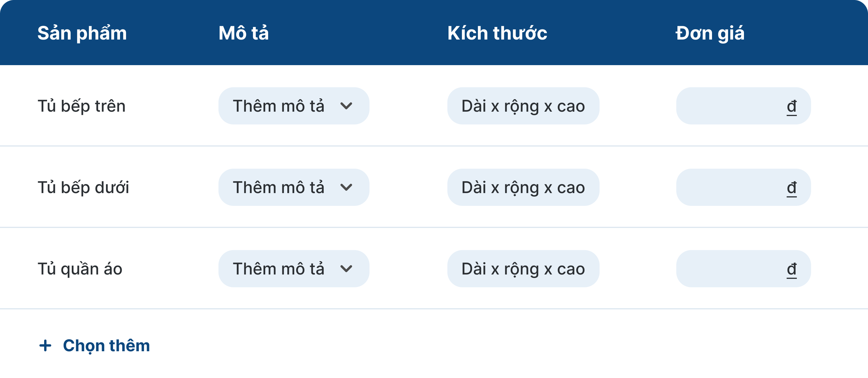The width and height of the screenshot is (868, 378).
Task: Click the Đơn giá column header
Action: [710, 33]
